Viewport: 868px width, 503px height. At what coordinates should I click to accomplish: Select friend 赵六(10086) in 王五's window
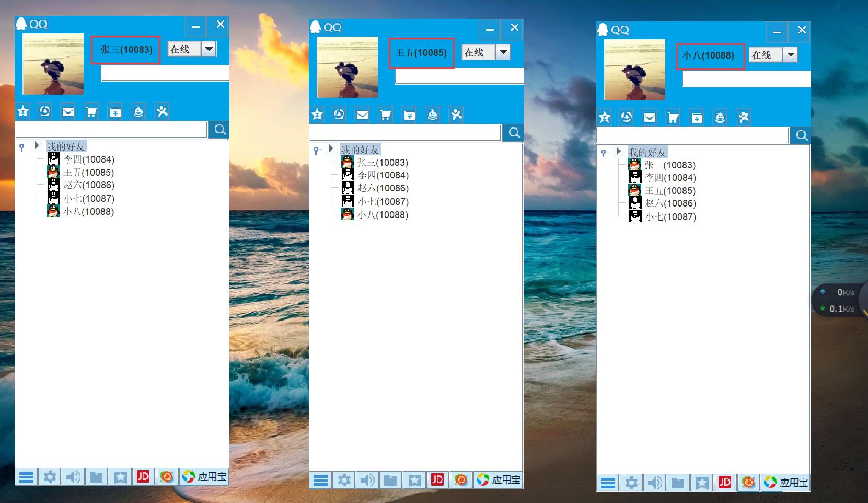tap(375, 188)
